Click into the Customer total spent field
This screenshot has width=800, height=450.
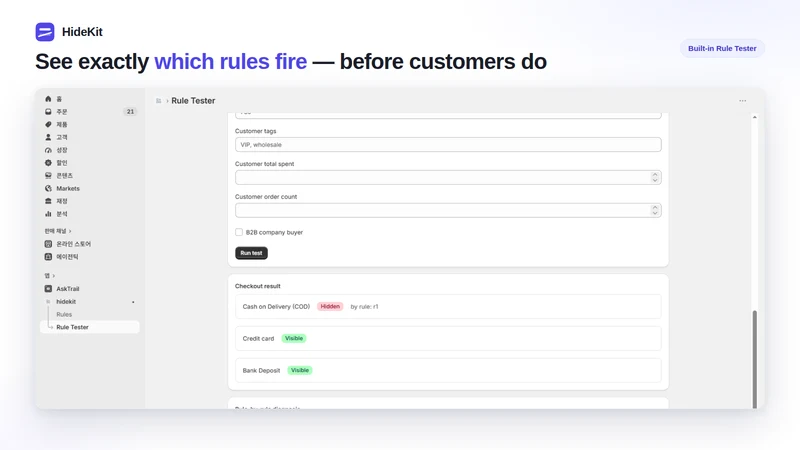point(448,178)
